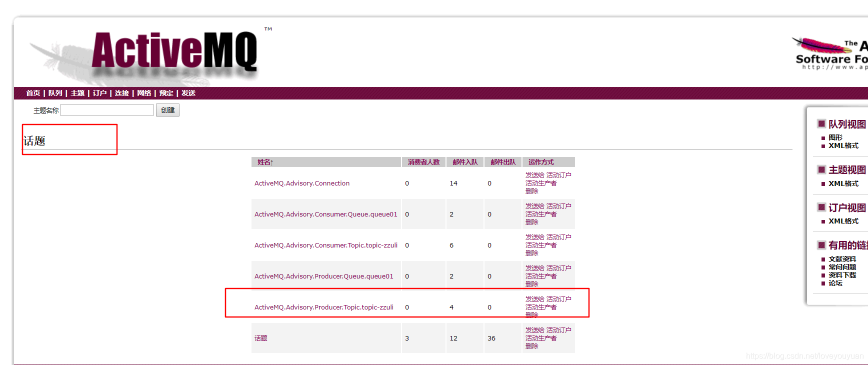Open the 论坛 sidebar link

[x=835, y=283]
